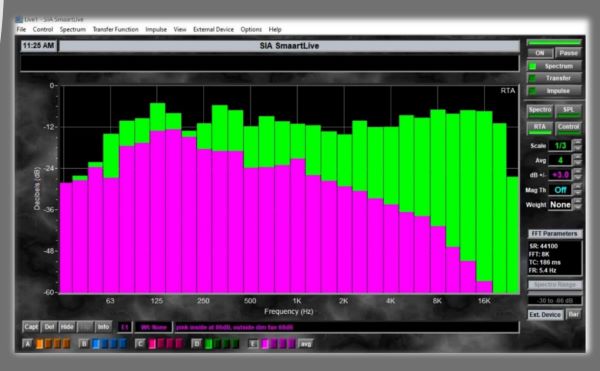Screen dimensions: 600x371
Task: Capture a trace with Capt button
Action: [x=31, y=327]
